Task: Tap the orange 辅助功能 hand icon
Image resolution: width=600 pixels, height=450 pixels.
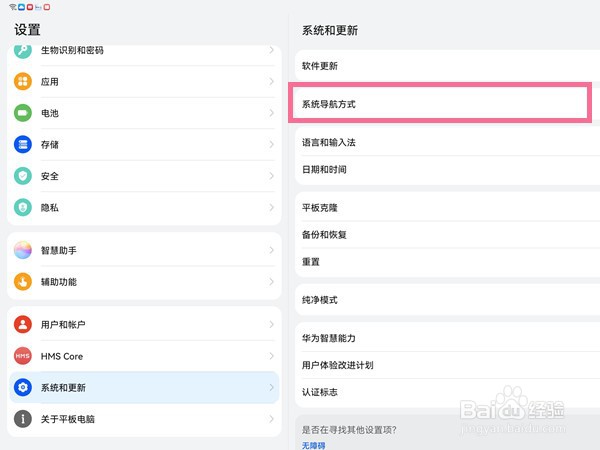Action: tap(23, 282)
